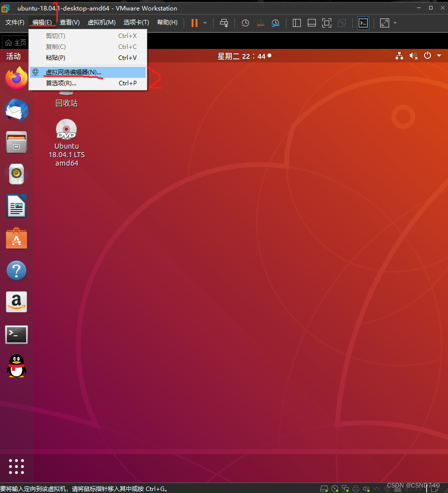The height and width of the screenshot is (493, 448).
Task: Open the power options dropdown beside pause
Action: pyautogui.click(x=205, y=23)
